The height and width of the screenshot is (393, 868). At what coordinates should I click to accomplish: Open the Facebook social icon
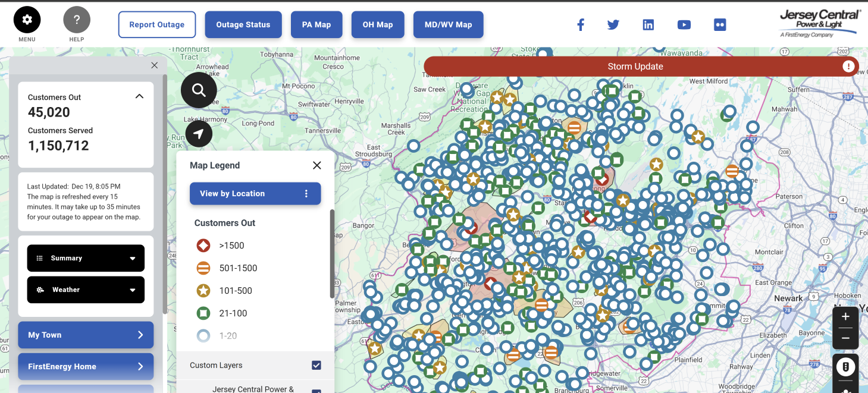tap(581, 24)
